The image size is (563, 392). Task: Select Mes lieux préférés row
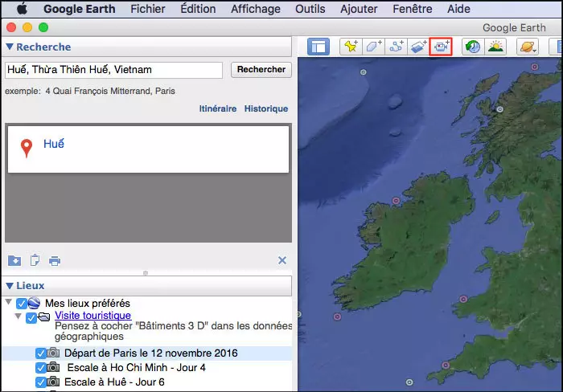(87, 303)
